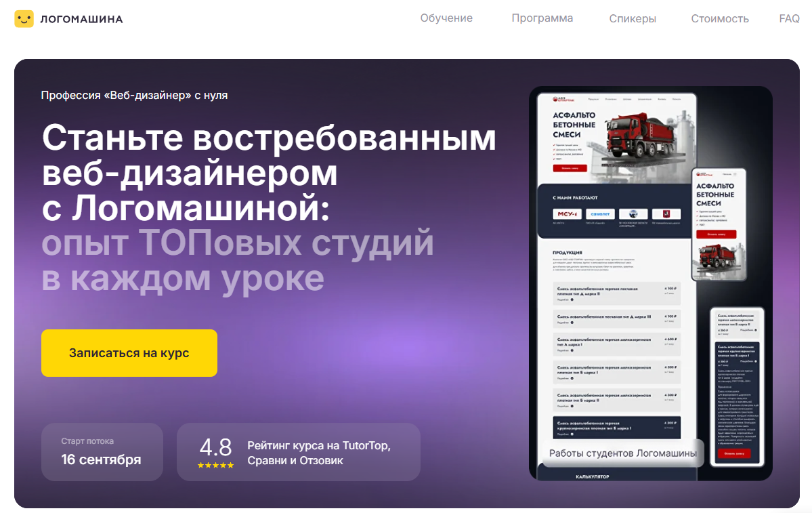Click the phone mockup with dark product card
The width and height of the screenshot is (812, 513).
tap(737, 387)
